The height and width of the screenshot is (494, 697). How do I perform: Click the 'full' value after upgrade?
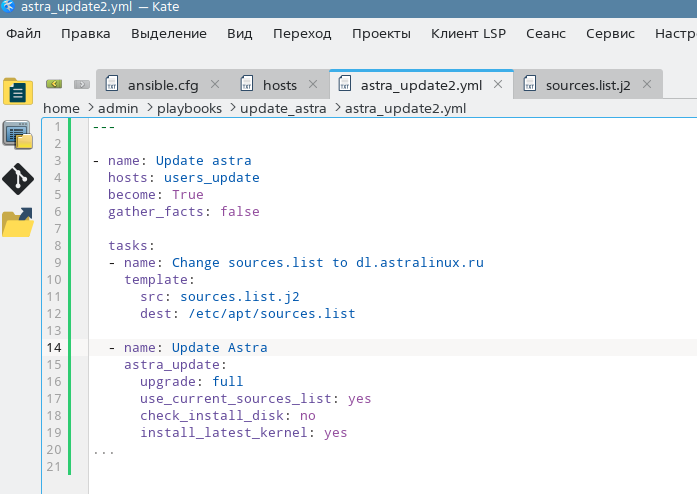tap(228, 382)
